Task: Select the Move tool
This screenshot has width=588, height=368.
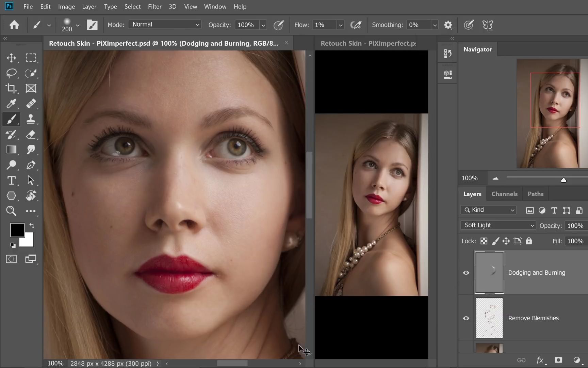Action: (11, 58)
